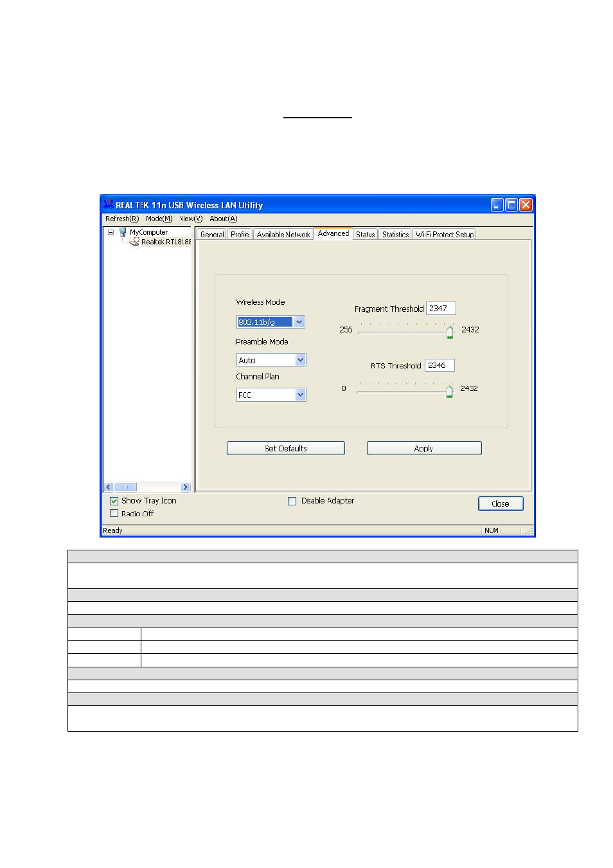Click the '256' slider minimum label

click(346, 329)
